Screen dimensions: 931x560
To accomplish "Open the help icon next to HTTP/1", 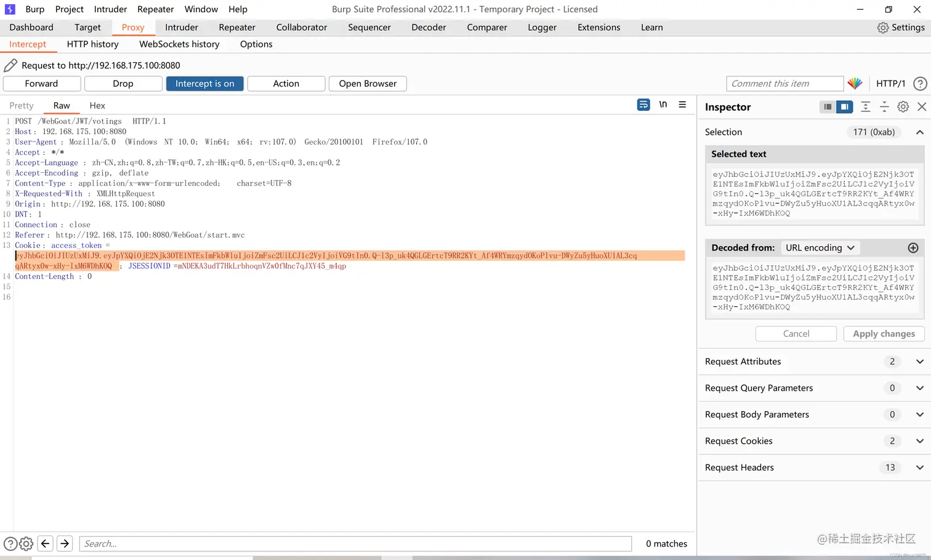I will [x=920, y=84].
